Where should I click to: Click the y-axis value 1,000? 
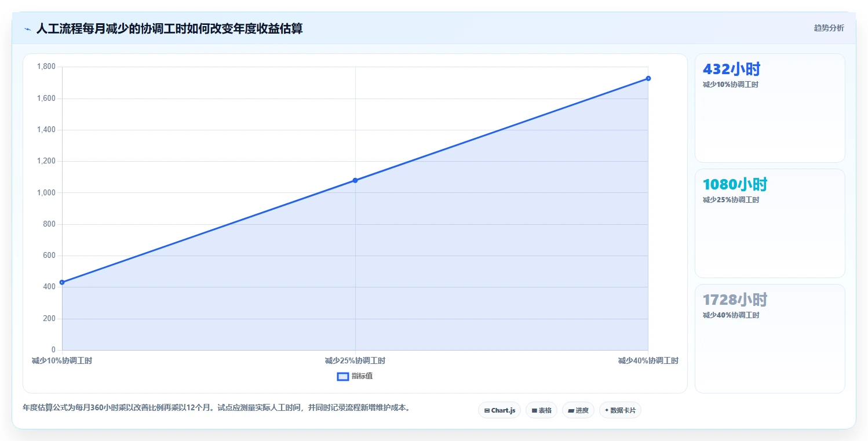point(46,192)
